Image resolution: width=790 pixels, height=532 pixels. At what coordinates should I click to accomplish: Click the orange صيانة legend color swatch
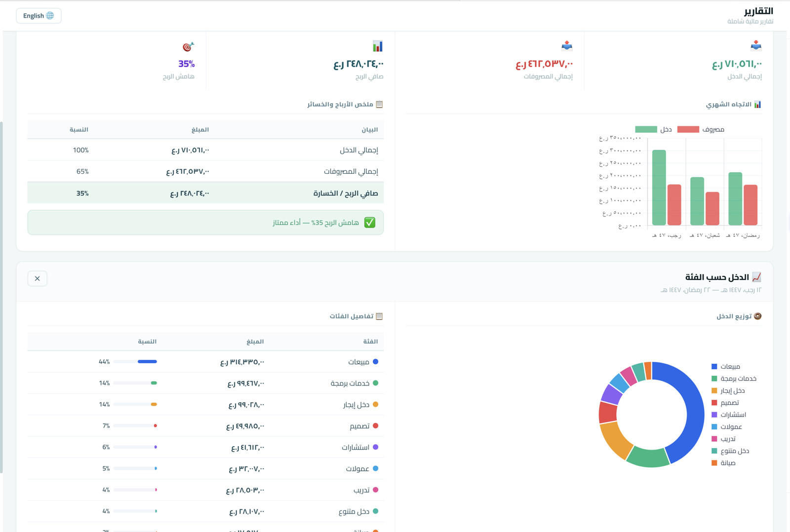point(714,463)
